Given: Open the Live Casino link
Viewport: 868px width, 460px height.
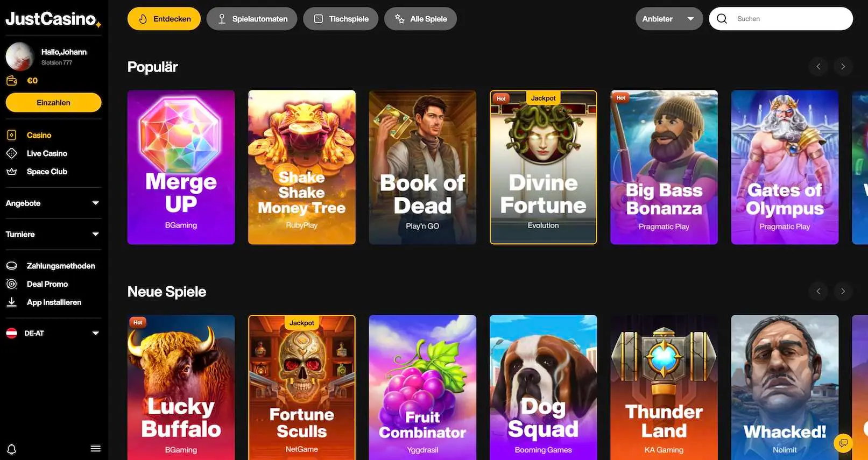Looking at the screenshot, I should (x=47, y=153).
